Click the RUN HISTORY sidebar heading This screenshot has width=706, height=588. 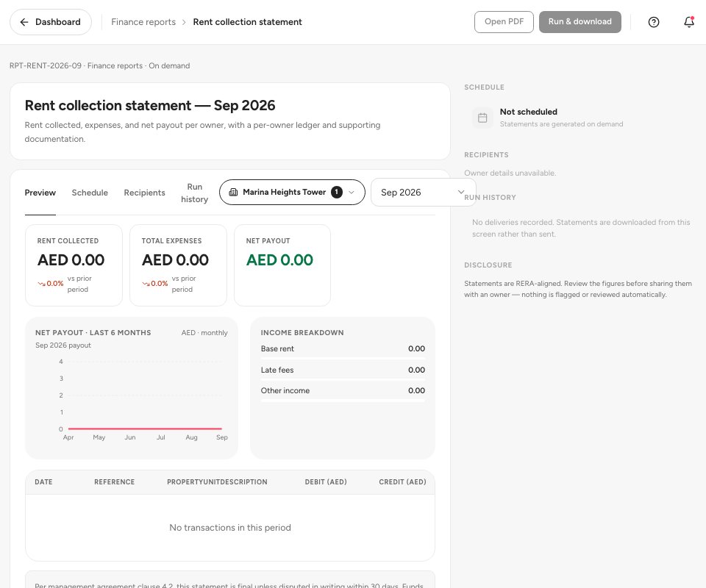click(x=490, y=198)
